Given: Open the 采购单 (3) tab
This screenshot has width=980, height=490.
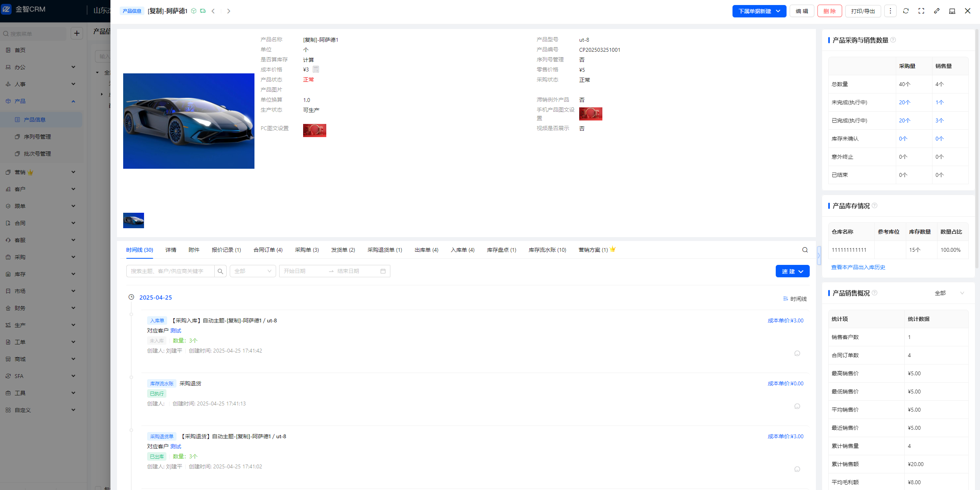Looking at the screenshot, I should (307, 250).
